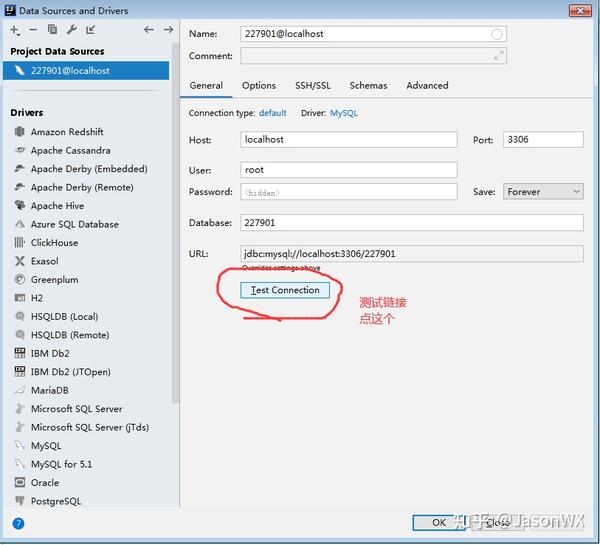Click the Host field containing localhost
The width and height of the screenshot is (600, 545).
(x=349, y=140)
